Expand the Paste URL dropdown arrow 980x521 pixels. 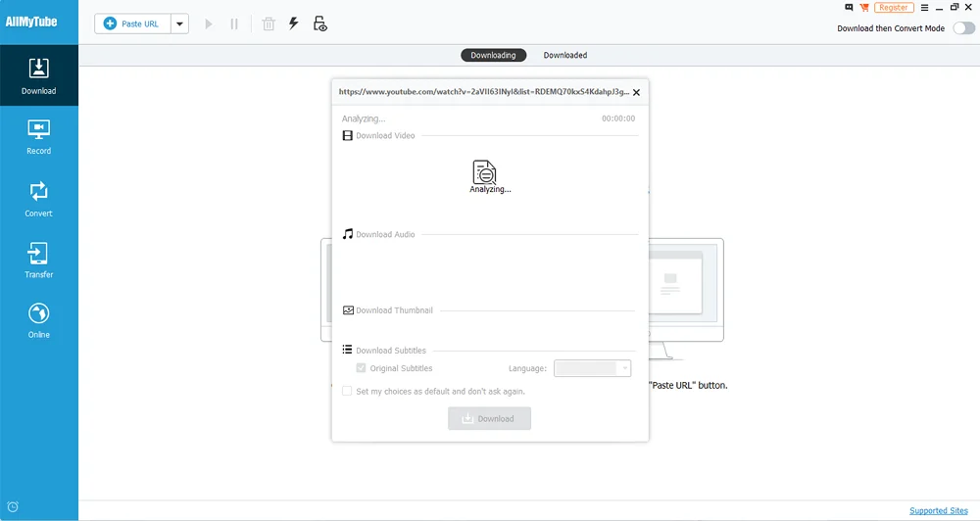pos(179,24)
